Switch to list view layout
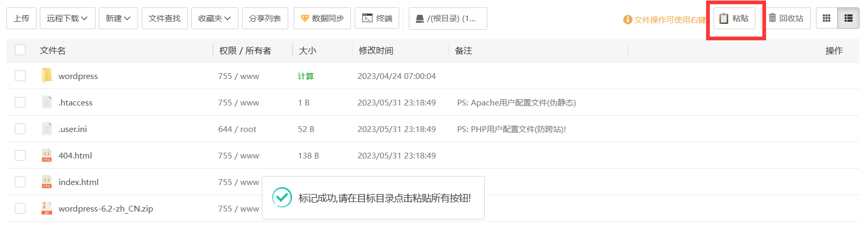The width and height of the screenshot is (868, 246). click(x=848, y=19)
